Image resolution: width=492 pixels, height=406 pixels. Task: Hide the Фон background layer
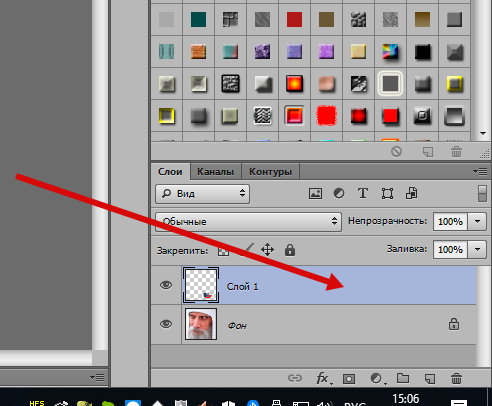tap(166, 324)
